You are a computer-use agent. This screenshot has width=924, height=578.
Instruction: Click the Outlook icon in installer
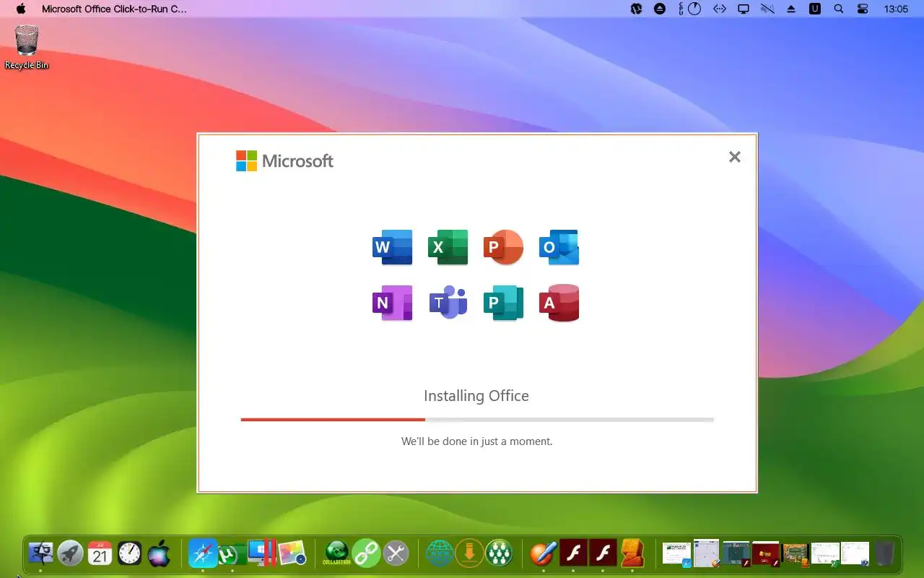pos(559,247)
